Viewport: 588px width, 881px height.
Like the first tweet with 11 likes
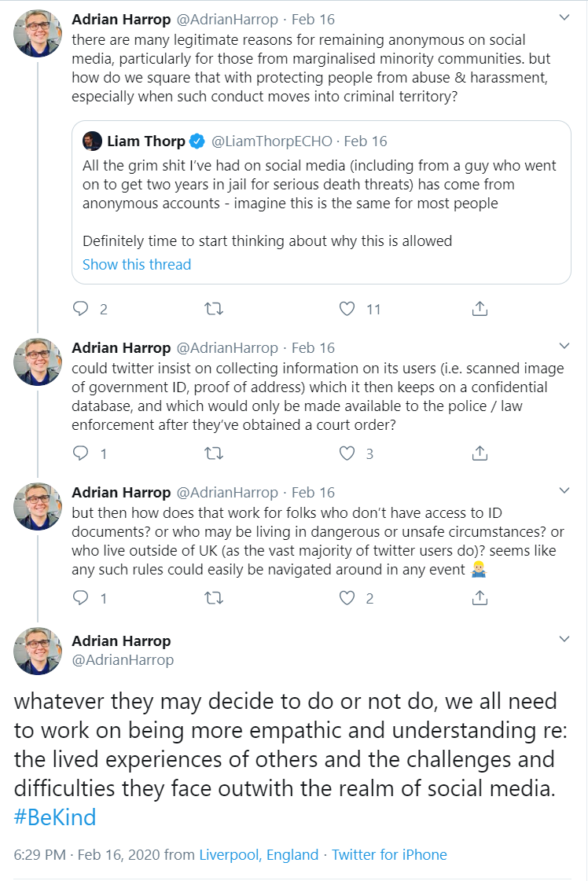[347, 308]
